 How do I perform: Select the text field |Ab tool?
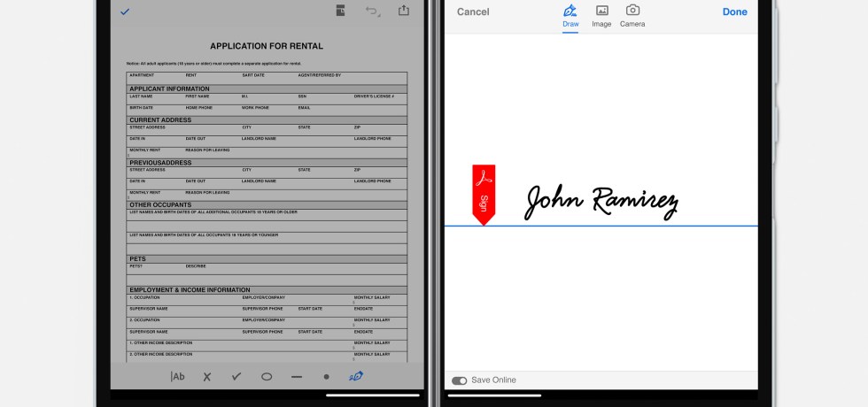click(177, 376)
